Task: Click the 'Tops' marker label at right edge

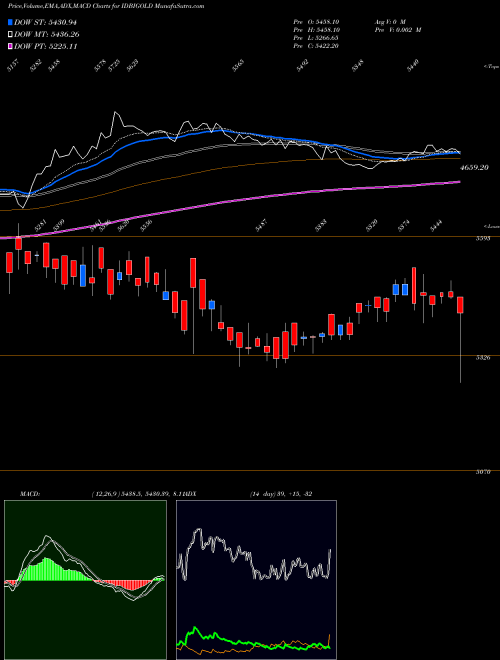Action: click(491, 67)
